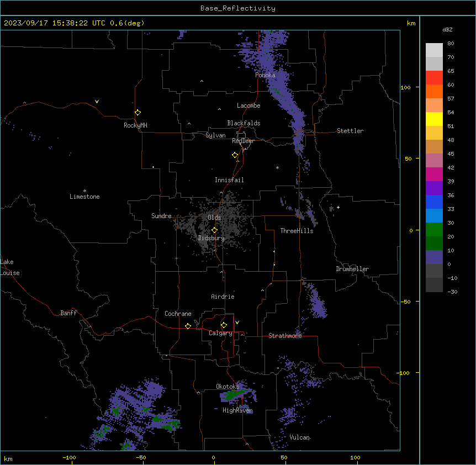The width and height of the screenshot is (476, 465).
Task: Select the -10 dBZ dark gray swatch
Action: coord(434,285)
